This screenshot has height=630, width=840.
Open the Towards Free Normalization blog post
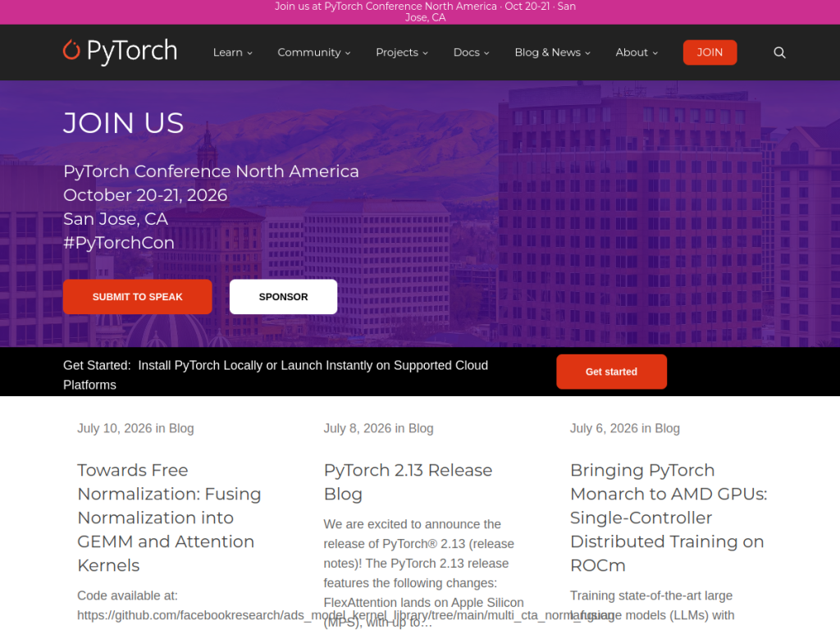click(169, 518)
